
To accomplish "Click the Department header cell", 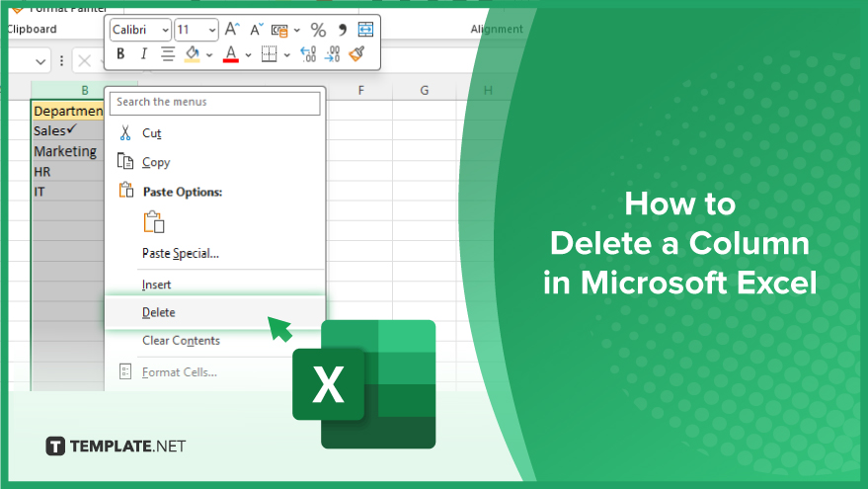I will coord(68,111).
